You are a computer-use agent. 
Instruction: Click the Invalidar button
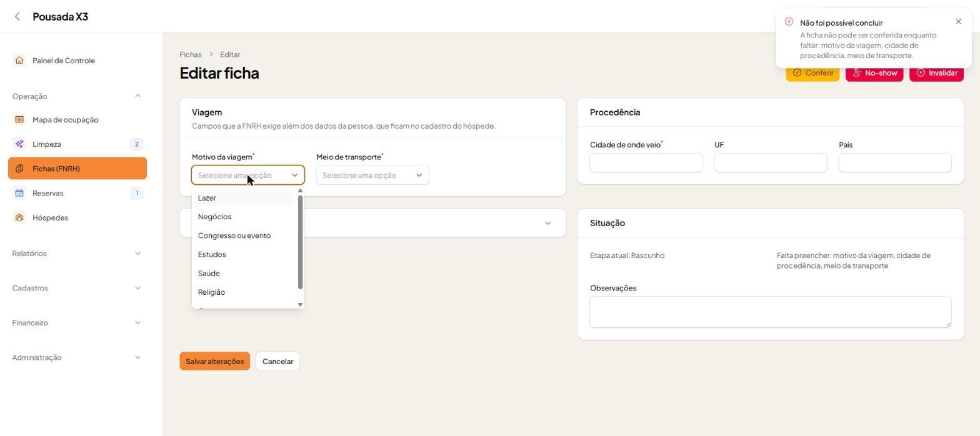coord(936,73)
